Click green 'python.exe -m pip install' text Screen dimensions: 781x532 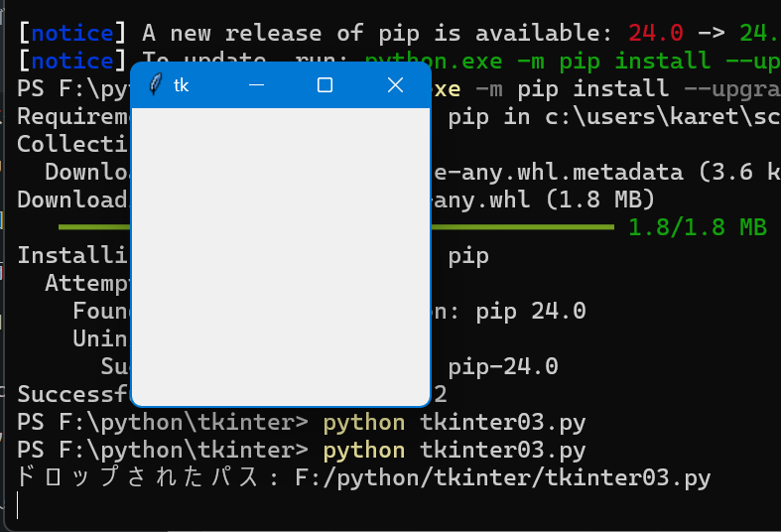[538, 62]
